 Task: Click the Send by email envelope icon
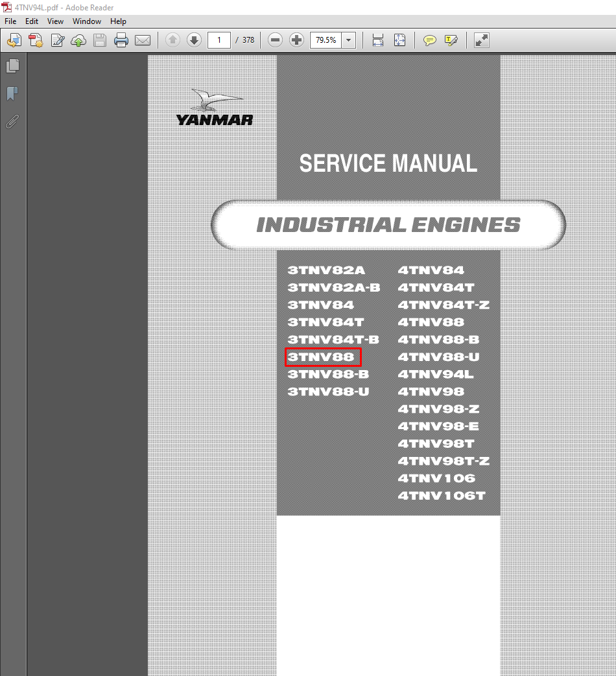pos(143,41)
